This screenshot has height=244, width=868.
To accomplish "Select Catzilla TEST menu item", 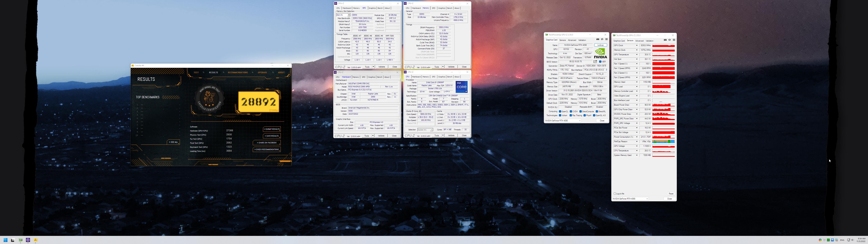I will tap(196, 73).
